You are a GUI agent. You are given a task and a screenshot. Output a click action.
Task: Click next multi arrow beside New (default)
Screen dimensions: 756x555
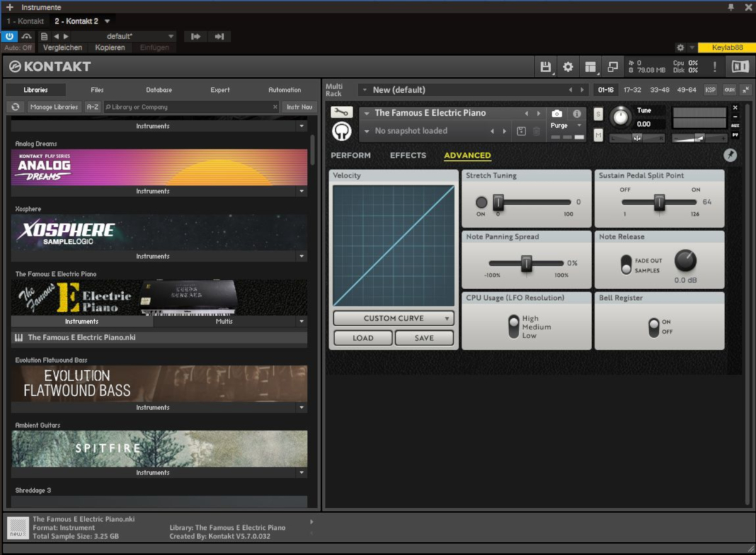(x=582, y=90)
